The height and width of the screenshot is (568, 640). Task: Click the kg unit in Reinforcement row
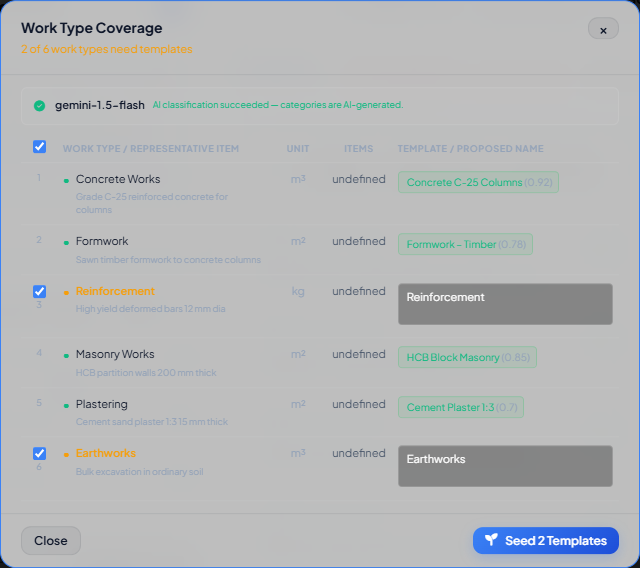(x=298, y=291)
